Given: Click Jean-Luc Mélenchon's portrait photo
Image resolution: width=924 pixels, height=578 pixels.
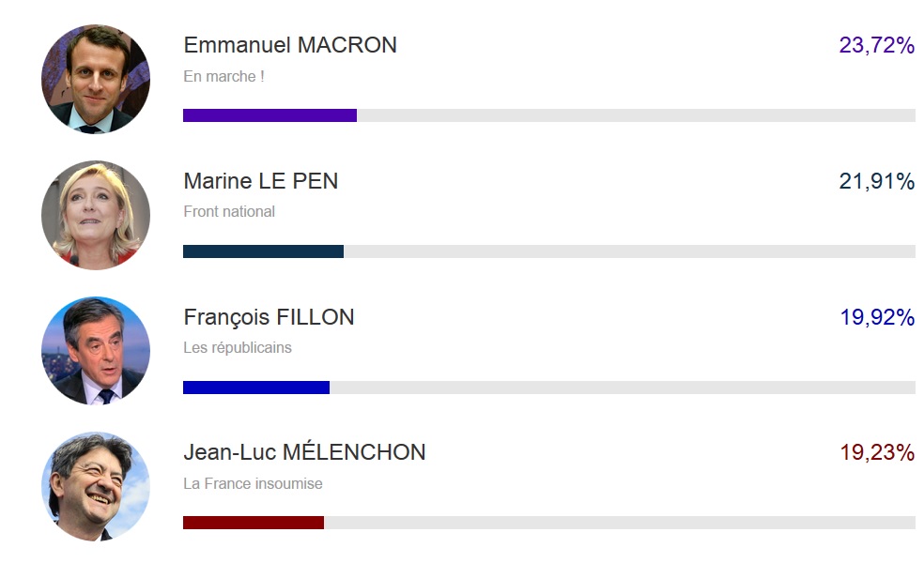Looking at the screenshot, I should click(x=96, y=487).
